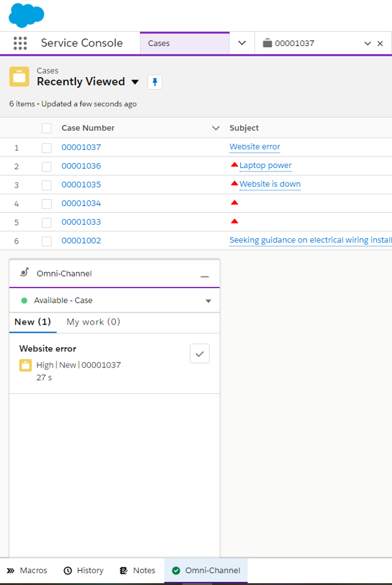Check the box for case 00001037
392x585 pixels.
pyautogui.click(x=47, y=148)
